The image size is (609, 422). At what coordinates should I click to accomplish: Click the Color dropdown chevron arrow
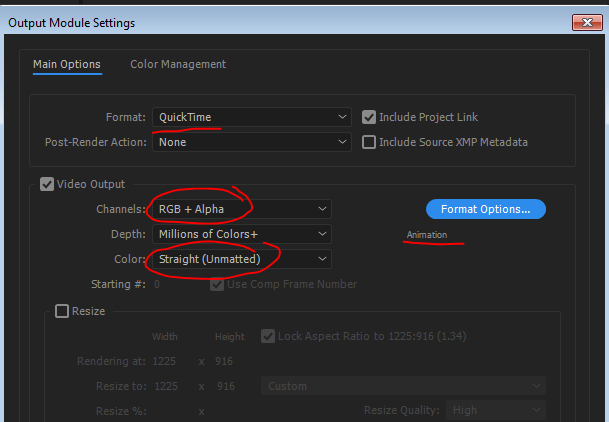(x=322, y=259)
